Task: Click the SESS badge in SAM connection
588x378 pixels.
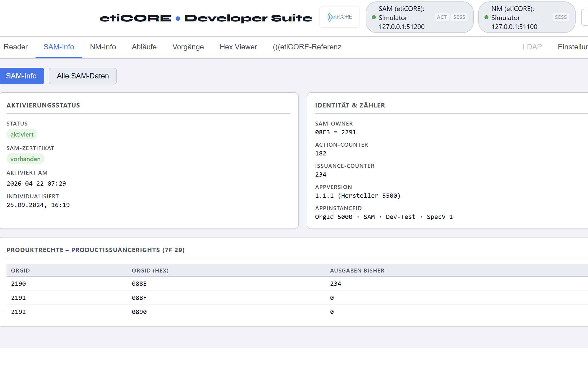Action: click(459, 17)
